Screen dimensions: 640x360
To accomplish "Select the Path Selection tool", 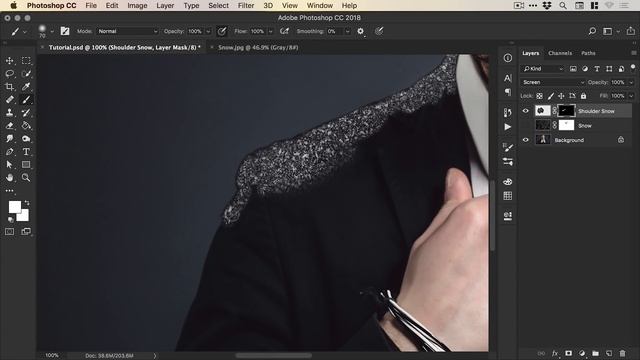I will click(x=9, y=164).
